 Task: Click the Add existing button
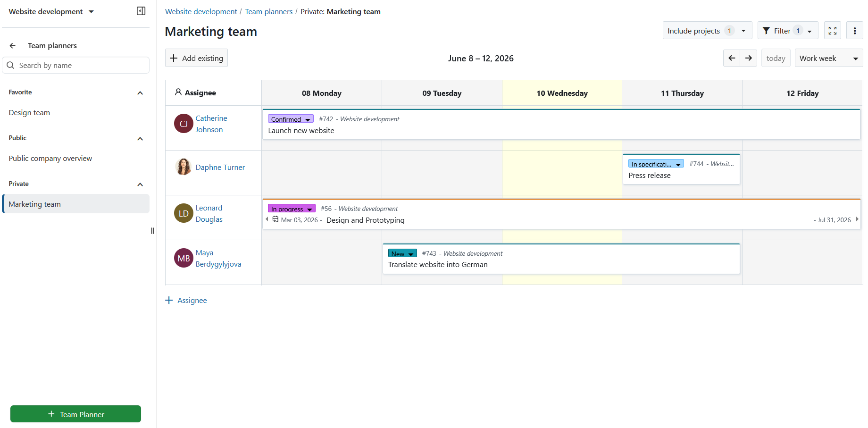pos(196,58)
